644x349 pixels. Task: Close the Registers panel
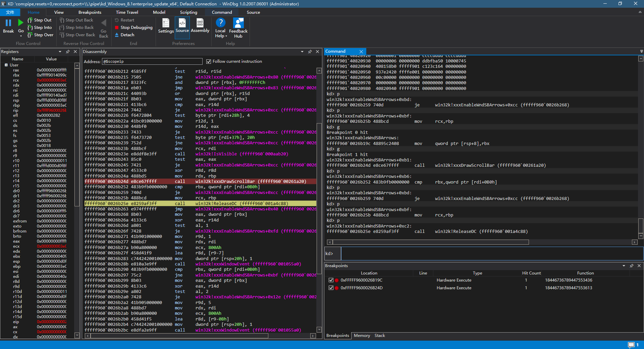coord(75,52)
